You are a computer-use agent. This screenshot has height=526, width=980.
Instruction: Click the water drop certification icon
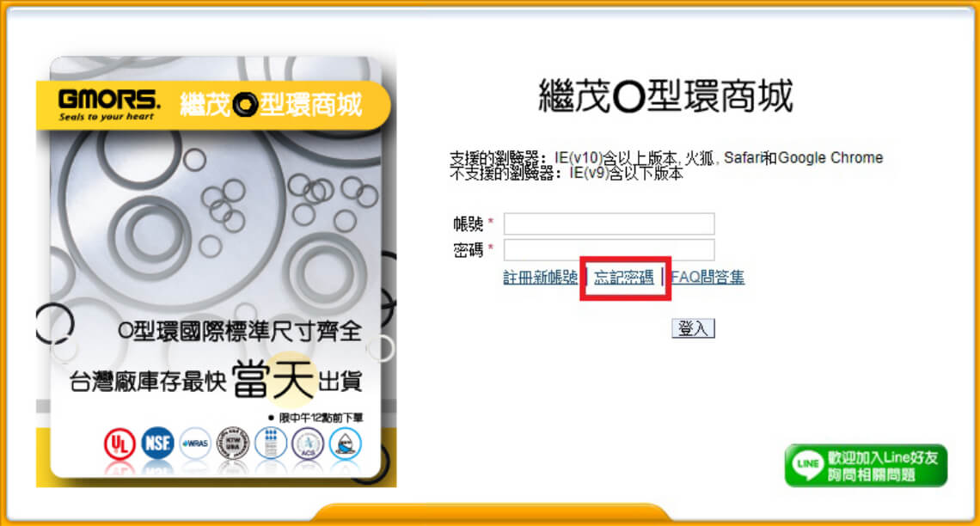point(345,444)
